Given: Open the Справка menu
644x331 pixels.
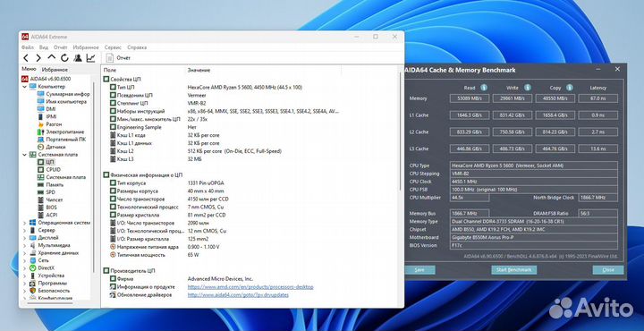Looking at the screenshot, I should (x=137, y=47).
